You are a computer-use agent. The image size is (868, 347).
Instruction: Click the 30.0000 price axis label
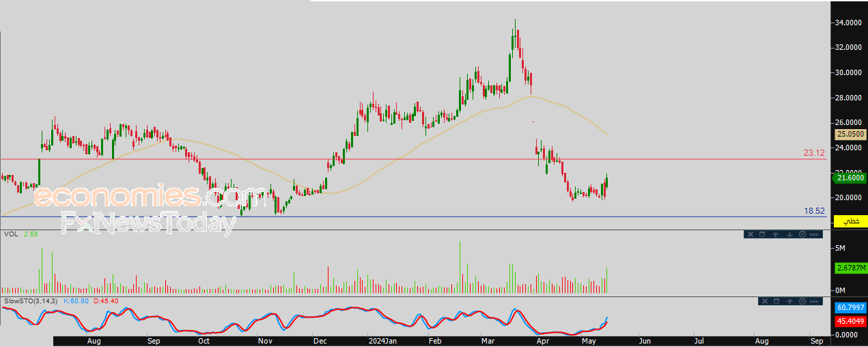[x=848, y=72]
